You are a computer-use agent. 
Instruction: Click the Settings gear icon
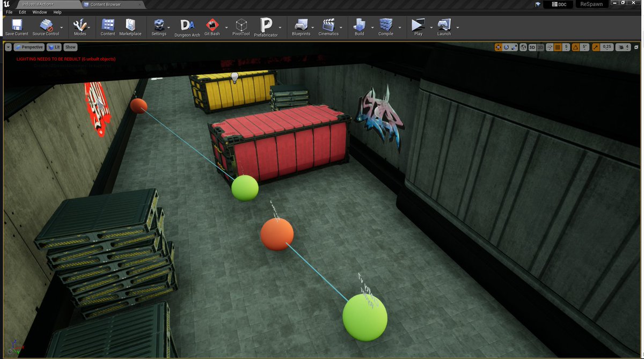[159, 25]
